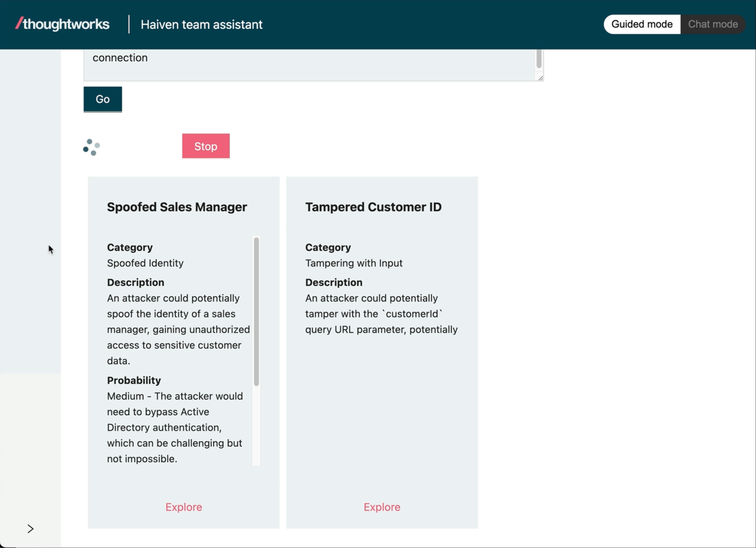Click the loading spinner dots icon
Viewport: 756px width, 548px height.
(x=91, y=147)
